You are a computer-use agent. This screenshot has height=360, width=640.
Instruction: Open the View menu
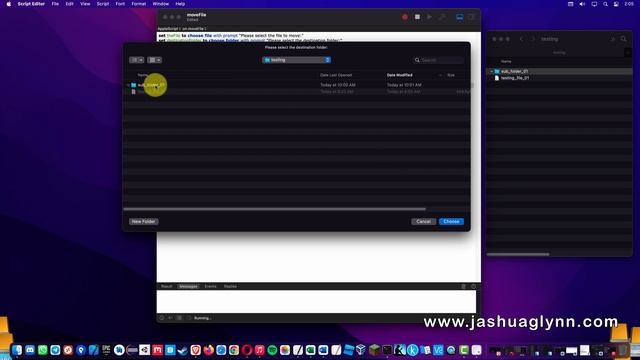point(85,4)
